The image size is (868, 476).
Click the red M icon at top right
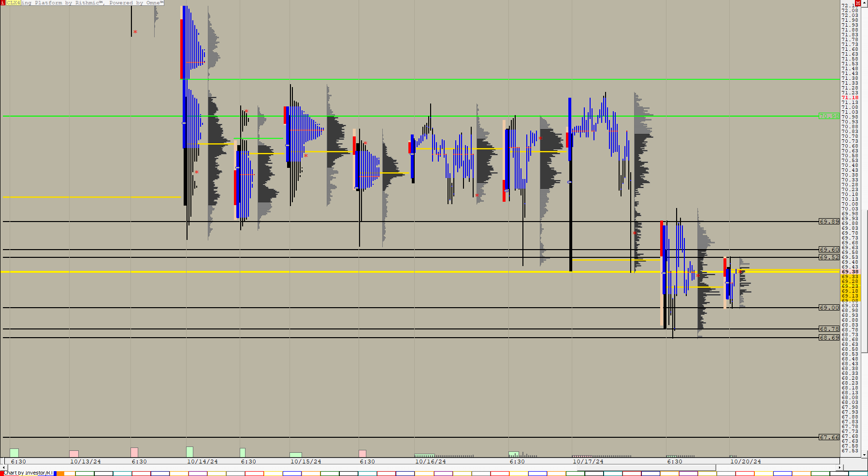pos(858,3)
